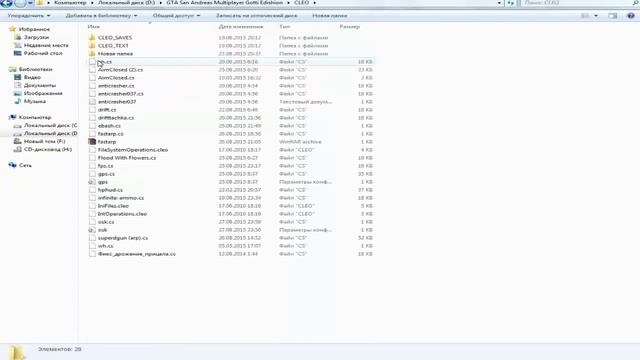Click the CLEO breadcrumb segment
Image resolution: width=640 pixels, height=360 pixels.
tap(302, 3)
